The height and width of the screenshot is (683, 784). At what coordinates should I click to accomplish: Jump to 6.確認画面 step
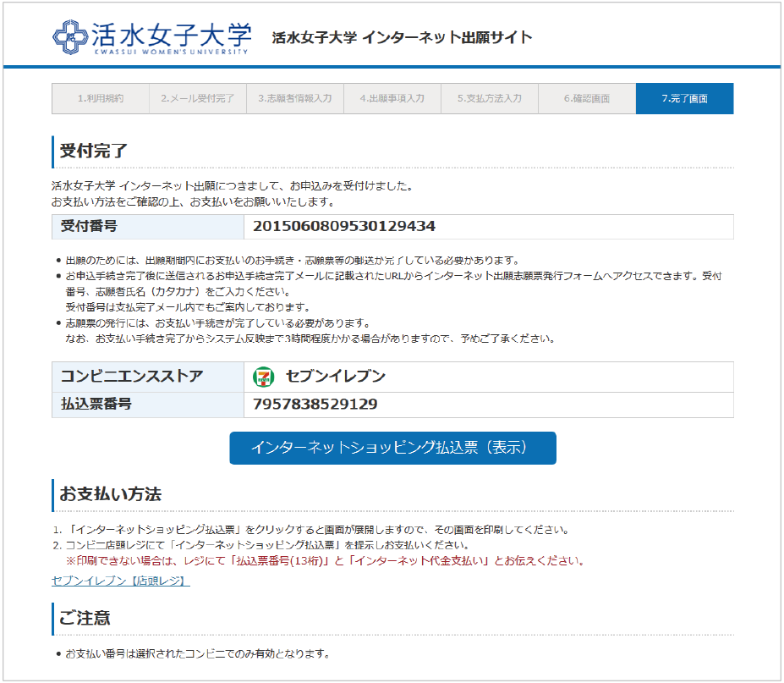click(587, 98)
